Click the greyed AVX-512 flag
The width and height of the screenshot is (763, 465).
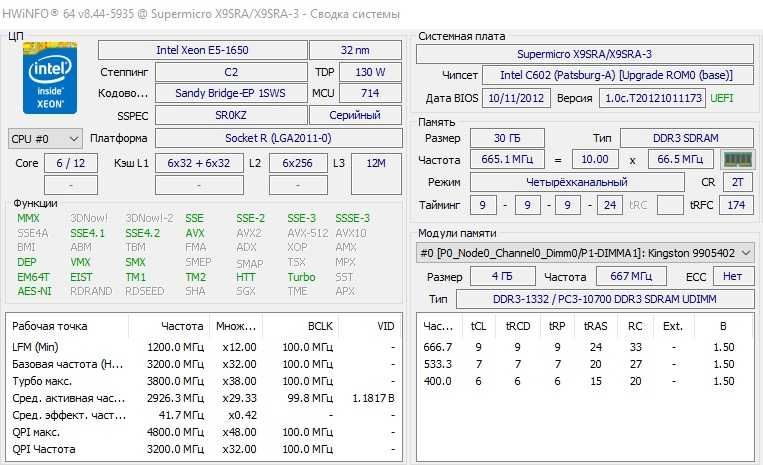tap(308, 233)
